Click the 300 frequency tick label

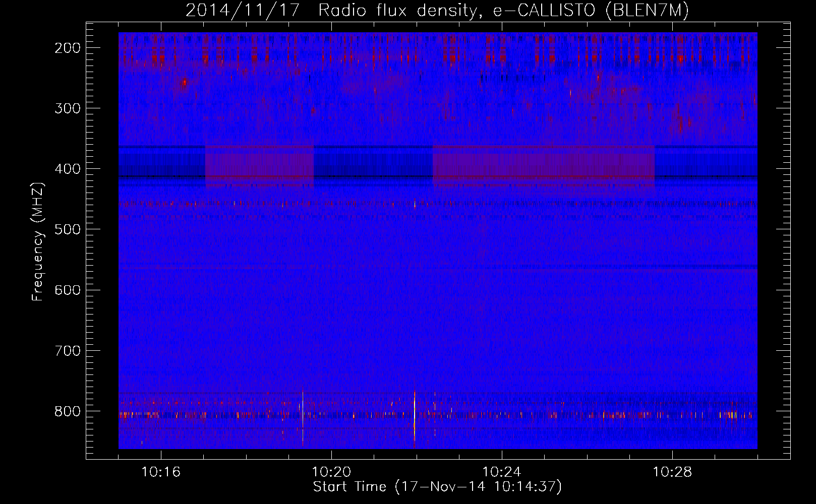(67, 108)
